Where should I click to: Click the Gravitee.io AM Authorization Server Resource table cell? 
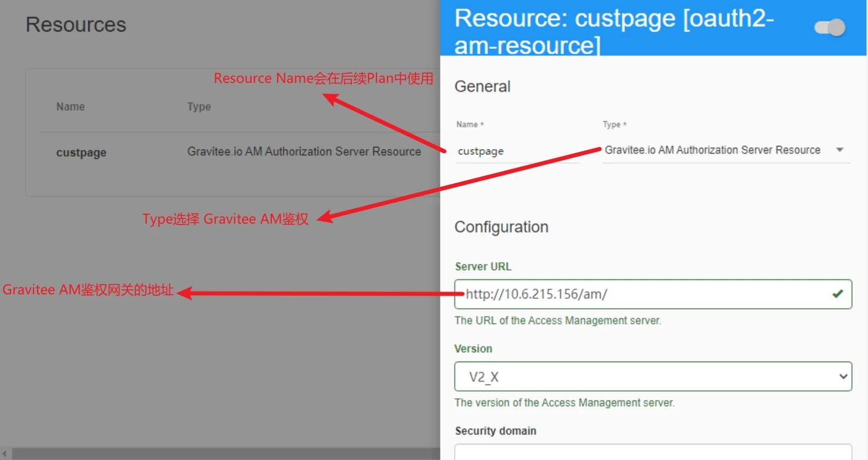point(304,151)
